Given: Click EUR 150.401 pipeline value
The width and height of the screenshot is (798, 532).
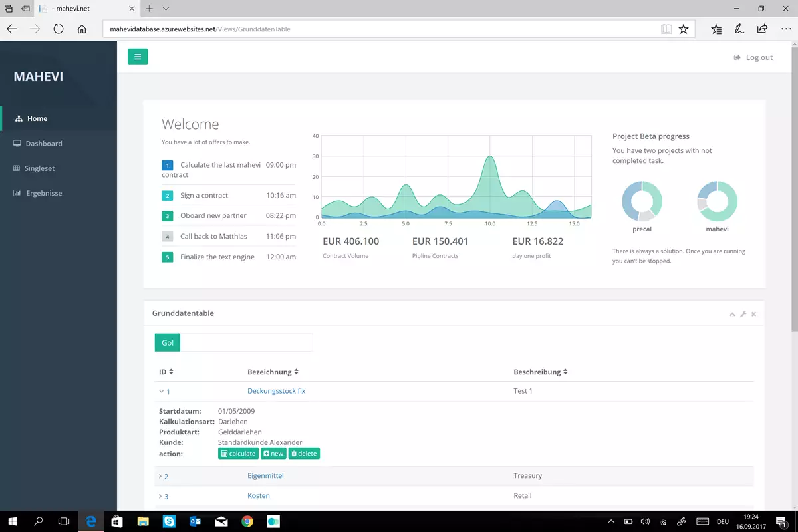Looking at the screenshot, I should point(440,241).
